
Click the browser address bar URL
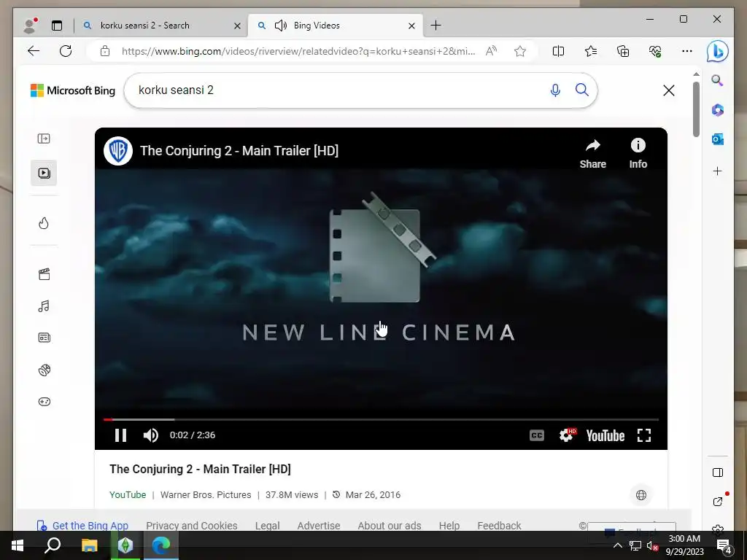click(298, 52)
